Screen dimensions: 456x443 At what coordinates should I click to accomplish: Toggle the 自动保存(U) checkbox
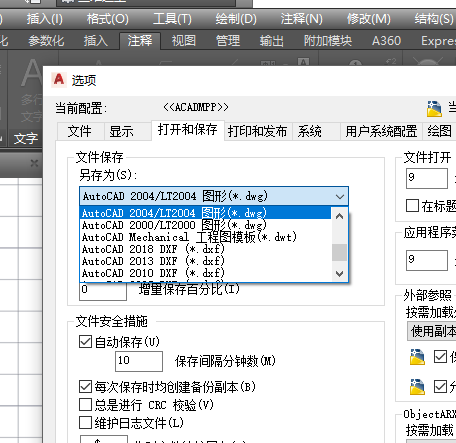85,342
